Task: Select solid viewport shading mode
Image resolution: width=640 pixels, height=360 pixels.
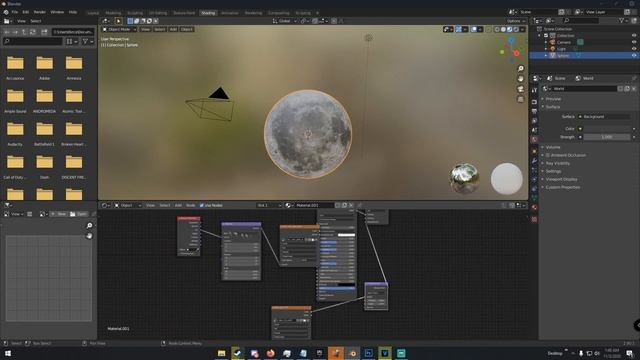Action: [503, 29]
